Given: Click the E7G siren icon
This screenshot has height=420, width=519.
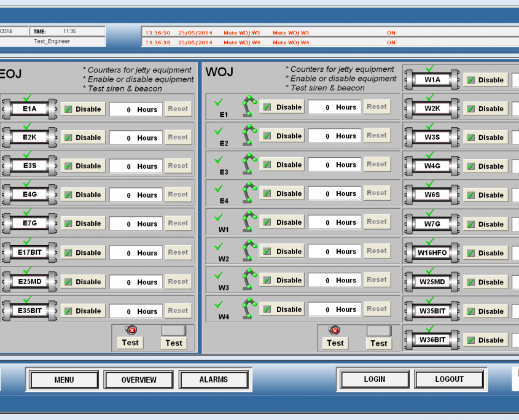Looking at the screenshot, I should coord(28,224).
